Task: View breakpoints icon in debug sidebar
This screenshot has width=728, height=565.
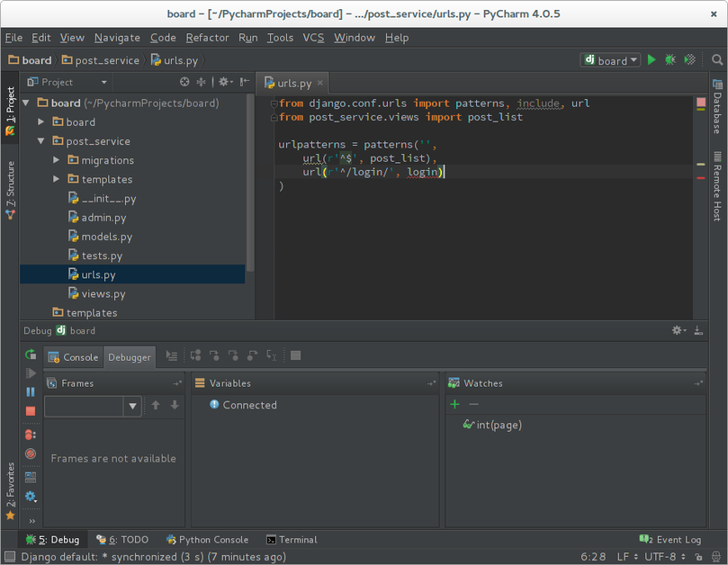Action: click(31, 435)
